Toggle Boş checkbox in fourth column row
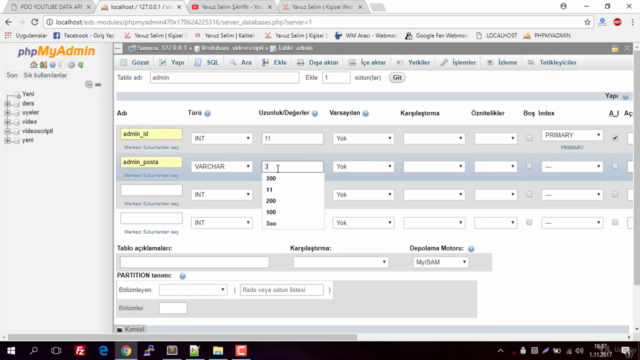 coord(529,222)
